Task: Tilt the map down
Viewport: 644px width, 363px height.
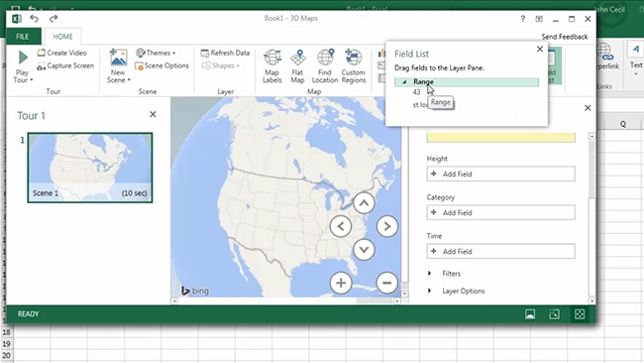Action: (x=364, y=250)
